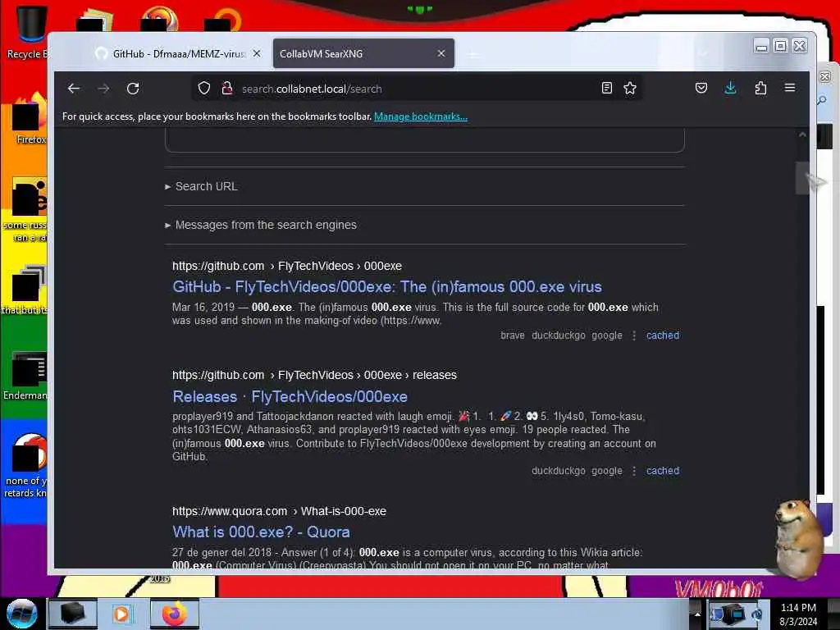Open cached copy of Releases result
840x630 pixels.
coord(663,471)
